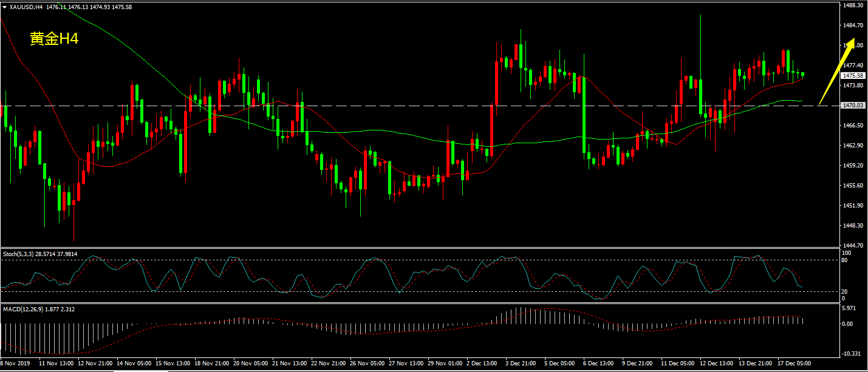Click the 5 Dec 05:00 time label
This screenshot has height=372, width=868.
[559, 364]
